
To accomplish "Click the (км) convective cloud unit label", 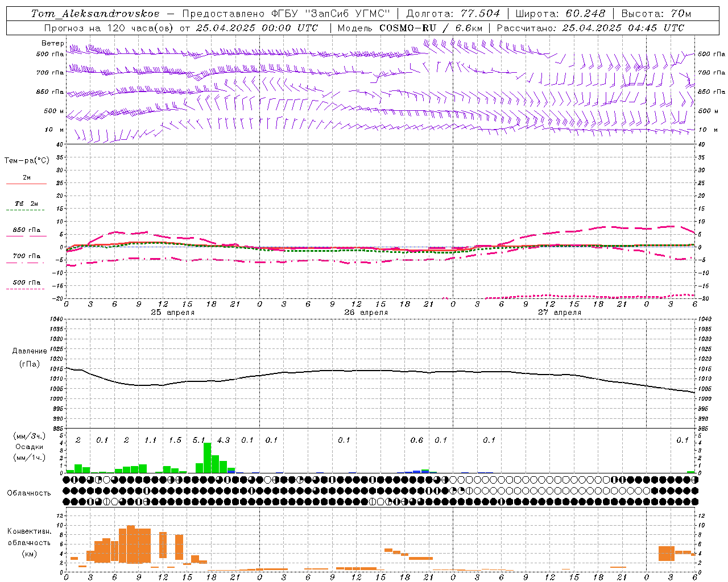I will point(30,554).
